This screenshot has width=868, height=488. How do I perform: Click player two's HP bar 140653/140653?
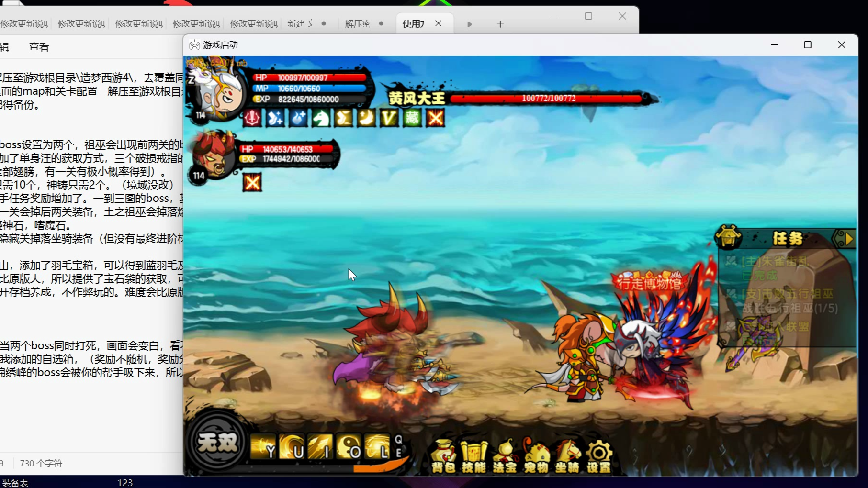[x=287, y=149]
